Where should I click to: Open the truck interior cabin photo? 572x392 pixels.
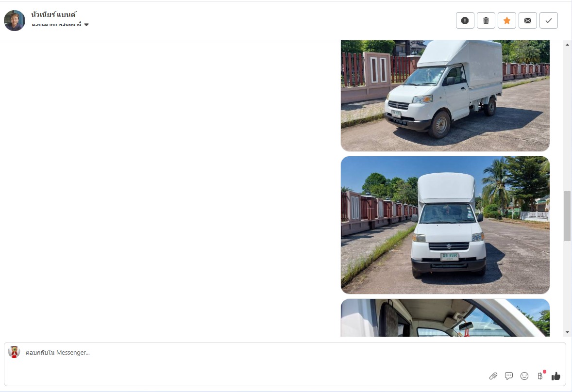(x=445, y=318)
